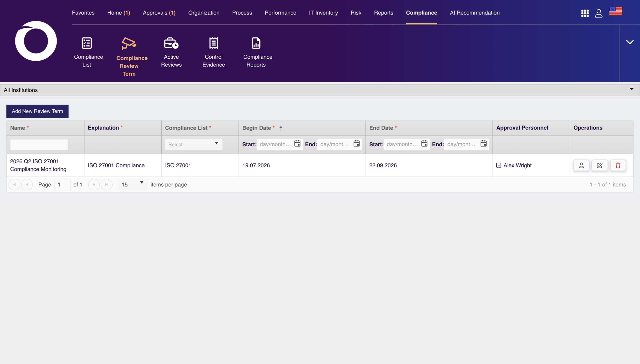Image resolution: width=640 pixels, height=364 pixels.
Task: Open the items per page dropdown
Action: click(x=133, y=184)
